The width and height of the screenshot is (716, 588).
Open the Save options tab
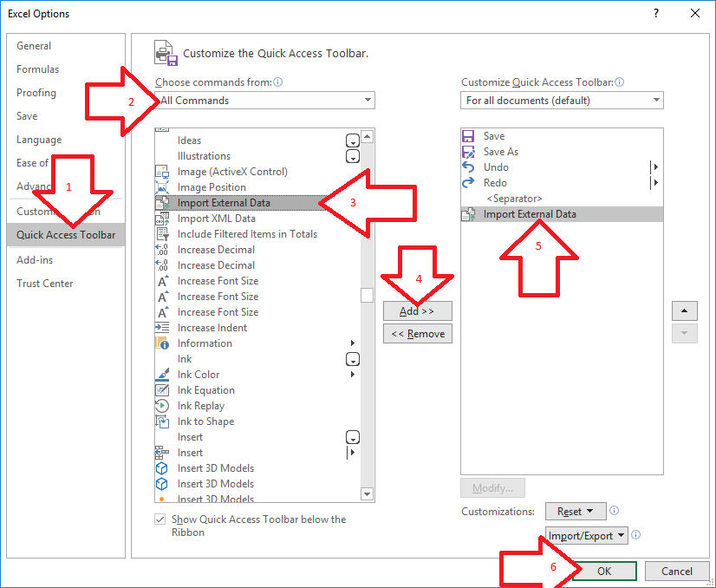pos(27,116)
